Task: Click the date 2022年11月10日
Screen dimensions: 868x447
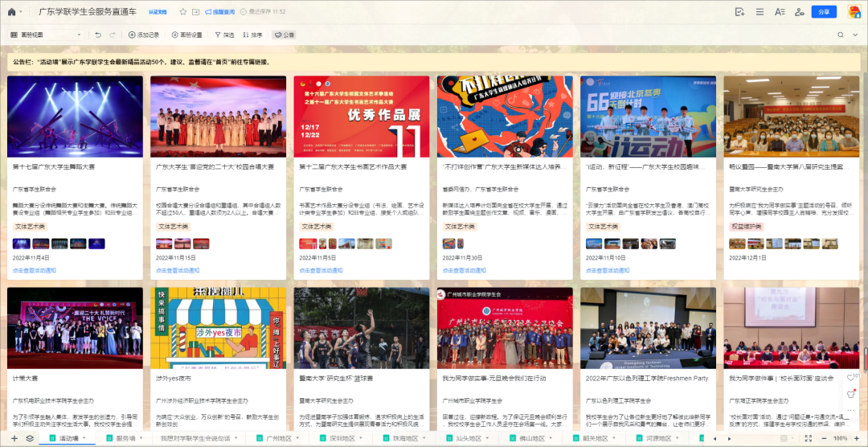Action: click(606, 258)
